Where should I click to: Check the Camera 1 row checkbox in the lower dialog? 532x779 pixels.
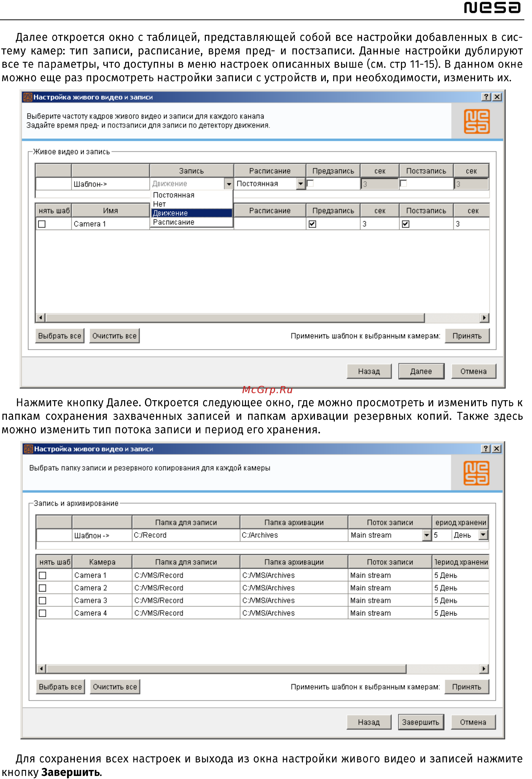[x=43, y=575]
